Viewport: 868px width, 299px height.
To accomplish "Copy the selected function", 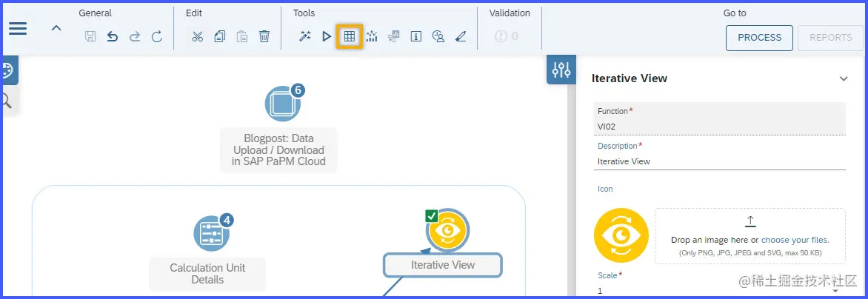I will tap(220, 36).
